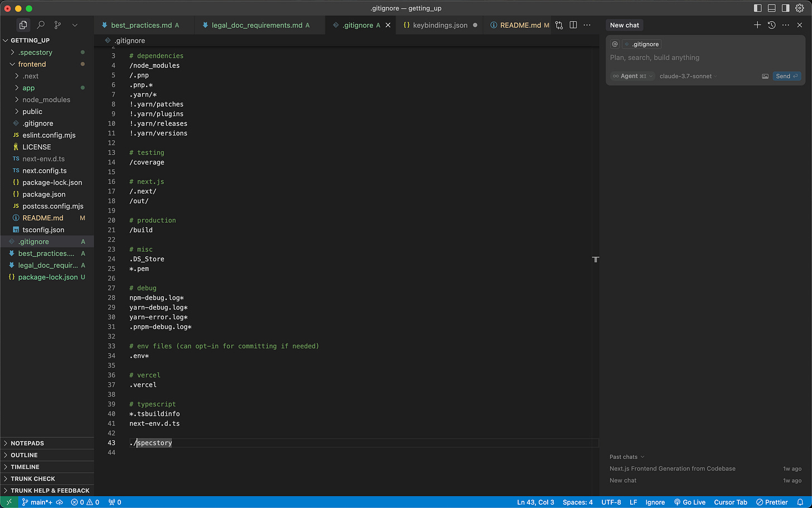Switch to README.md tab
Image resolution: width=812 pixels, height=508 pixels.
coord(520,25)
